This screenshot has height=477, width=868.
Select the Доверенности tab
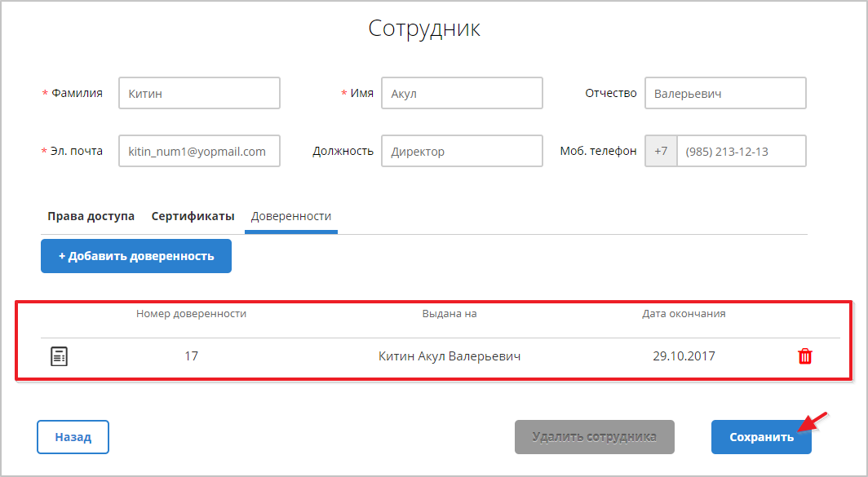click(x=291, y=216)
